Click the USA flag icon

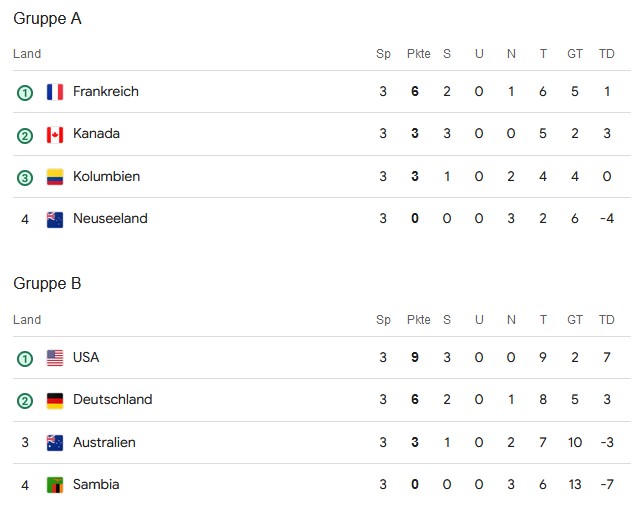click(55, 358)
